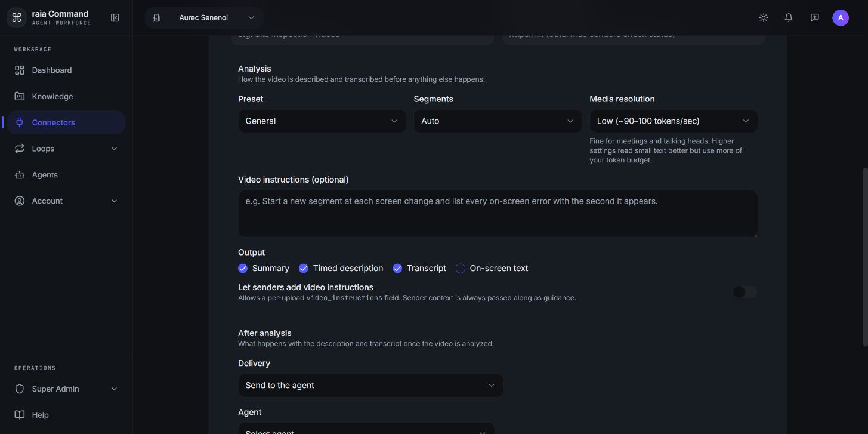Click the 'After analysis' section heading
This screenshot has width=868, height=434.
tap(265, 333)
